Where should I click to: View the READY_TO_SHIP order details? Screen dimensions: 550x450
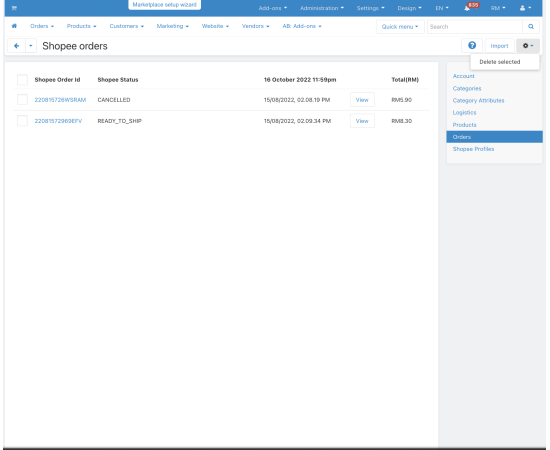pyautogui.click(x=362, y=121)
